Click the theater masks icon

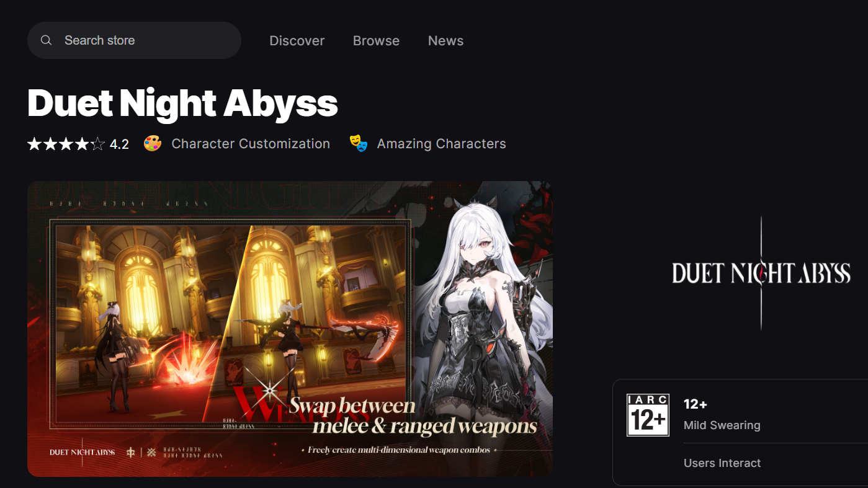(x=358, y=144)
